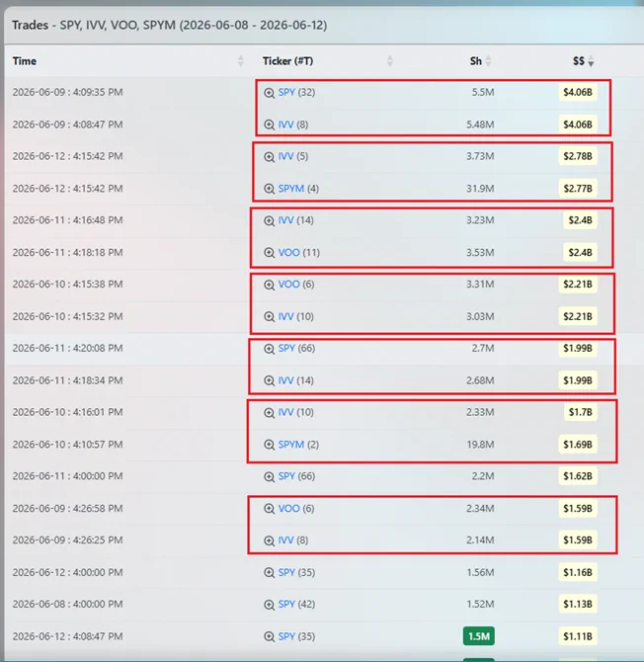644x662 pixels.
Task: Open magnifier for SPY 4:09:35 PM row
Action: pos(269,93)
